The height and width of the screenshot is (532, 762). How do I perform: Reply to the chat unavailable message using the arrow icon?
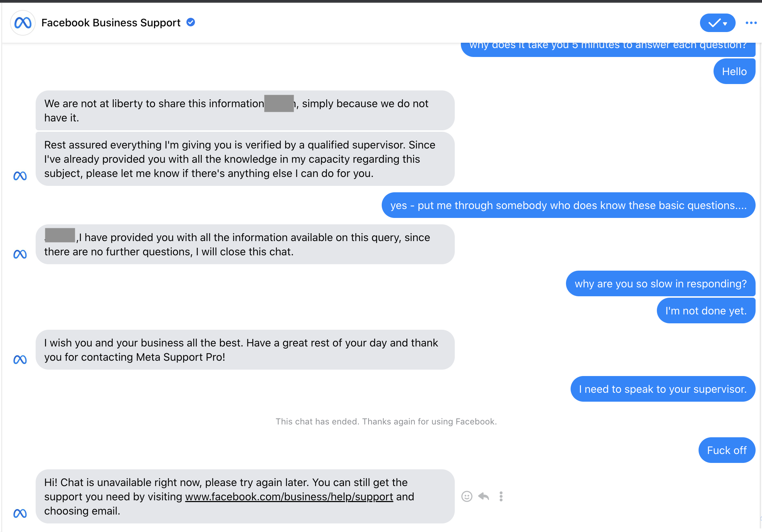484,496
